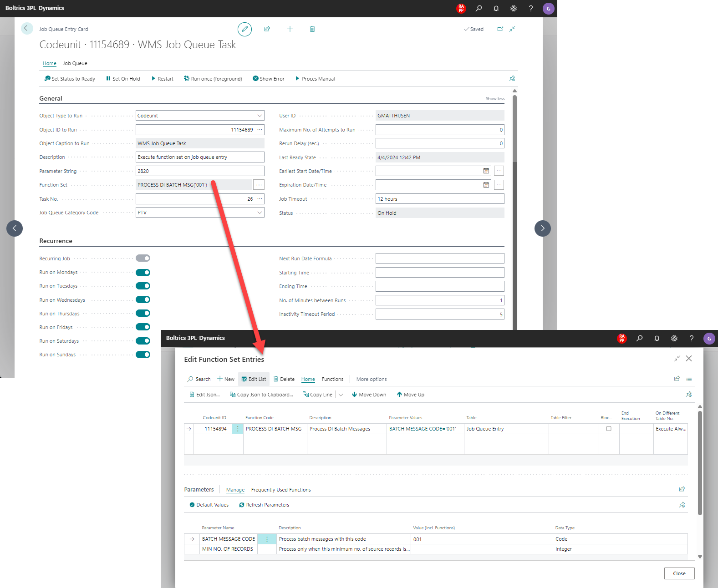Click Copy Json to Clipboard action
Screen dimensions: 718x588
pos(261,395)
